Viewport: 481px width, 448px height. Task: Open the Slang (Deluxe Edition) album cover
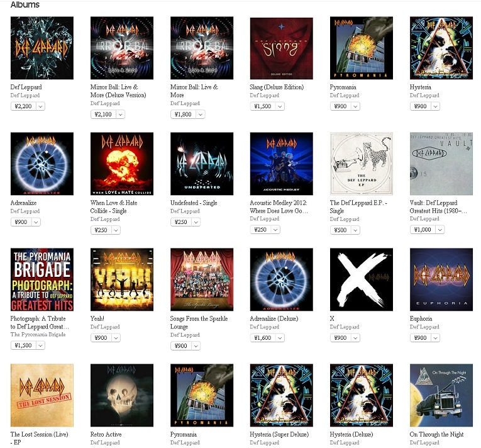pyautogui.click(x=281, y=48)
